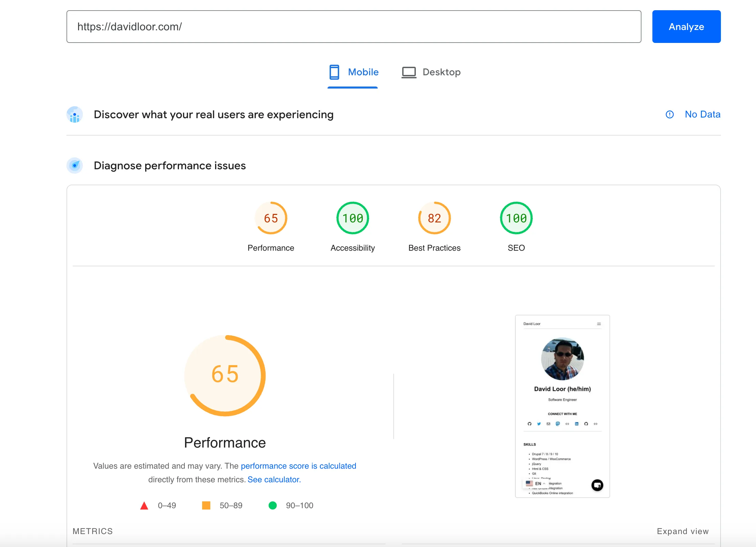Select the 100 SEO score gauge
Viewport: 756px width, 547px height.
516,218
